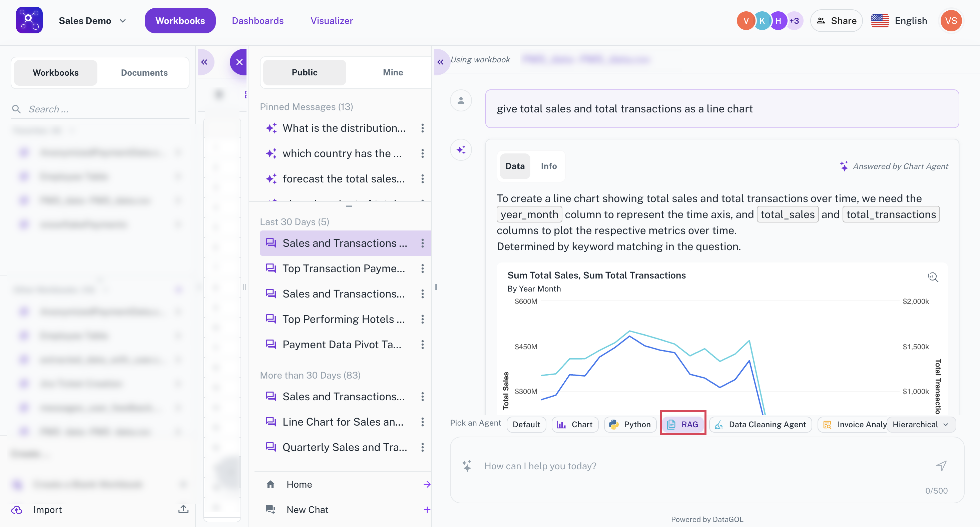This screenshot has height=527, width=980.
Task: Show the +3 additional collaborators
Action: [x=794, y=21]
